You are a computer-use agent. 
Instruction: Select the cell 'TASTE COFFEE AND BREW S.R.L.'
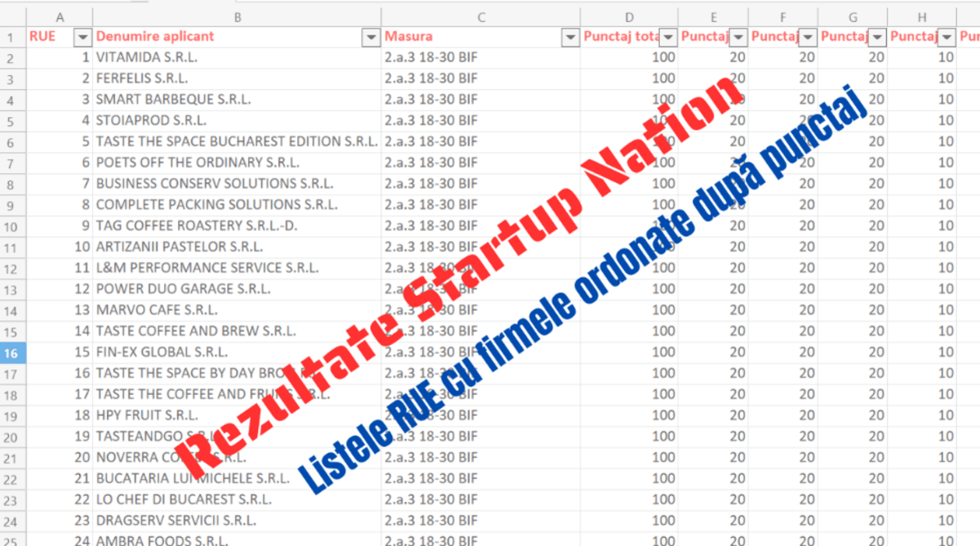pos(238,331)
